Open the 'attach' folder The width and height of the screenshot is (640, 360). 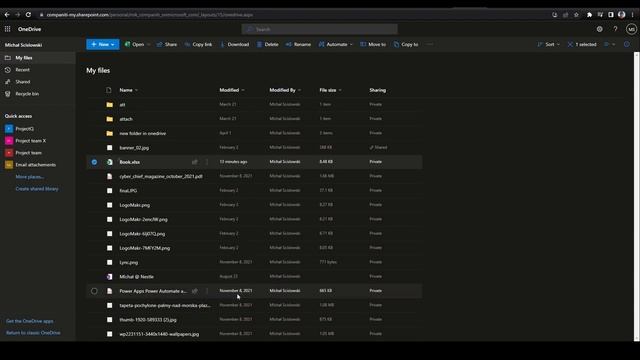pos(126,119)
